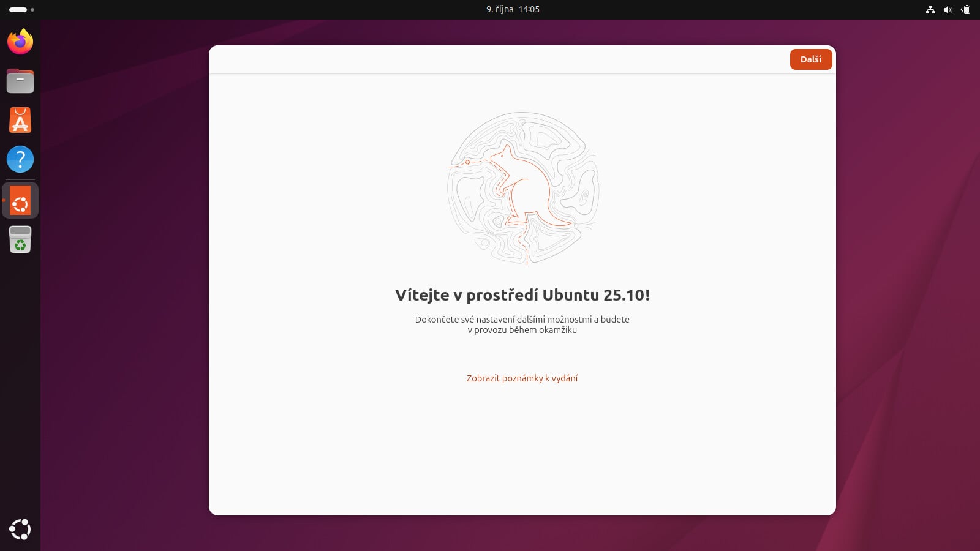This screenshot has width=980, height=551.
Task: Open Firefox from the dock
Action: [20, 42]
